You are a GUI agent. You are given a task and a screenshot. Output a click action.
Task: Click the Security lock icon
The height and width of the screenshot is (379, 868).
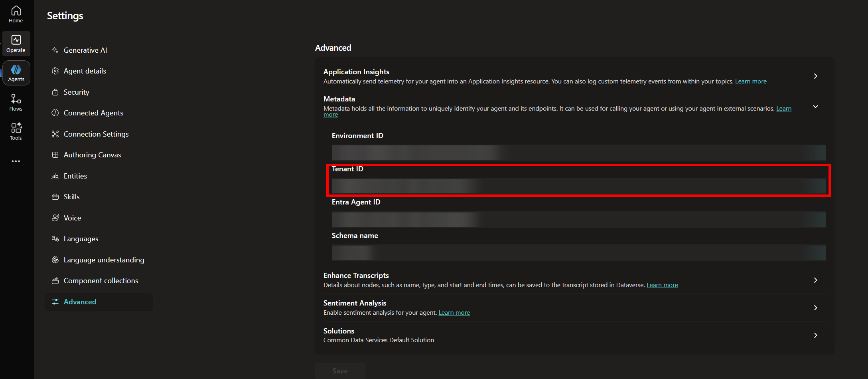[55, 92]
